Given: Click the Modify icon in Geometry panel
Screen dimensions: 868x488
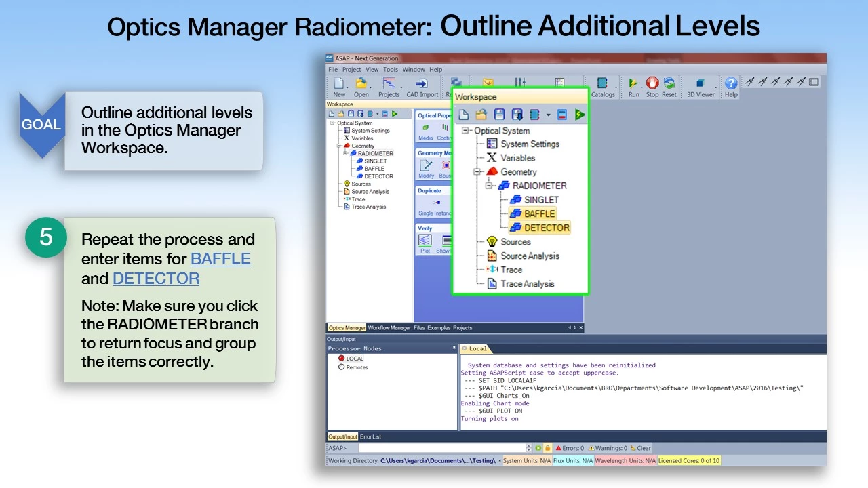Looking at the screenshot, I should tap(426, 166).
